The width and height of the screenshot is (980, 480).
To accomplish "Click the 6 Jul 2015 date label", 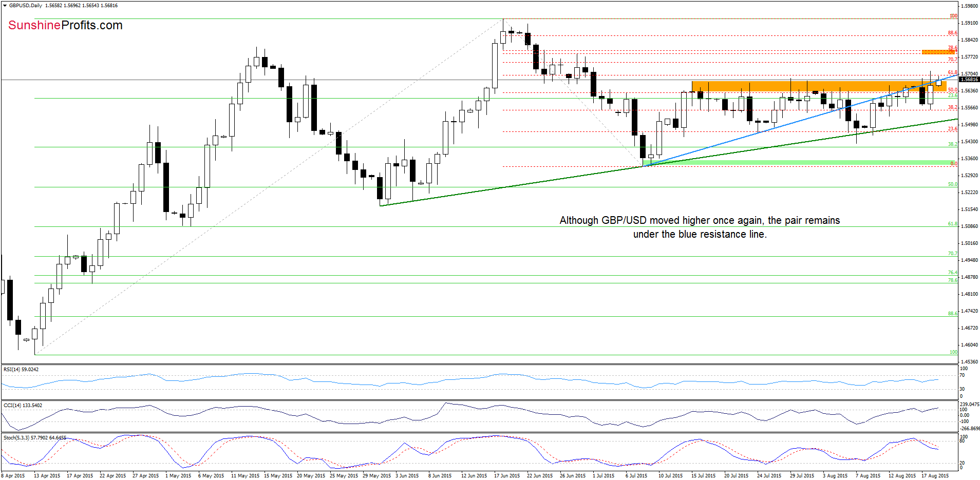I will pyautogui.click(x=636, y=476).
